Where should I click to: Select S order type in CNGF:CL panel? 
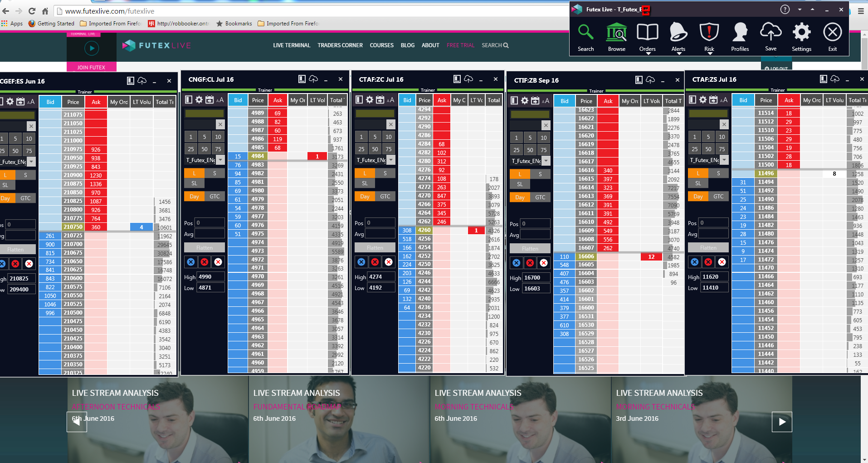[x=215, y=173]
